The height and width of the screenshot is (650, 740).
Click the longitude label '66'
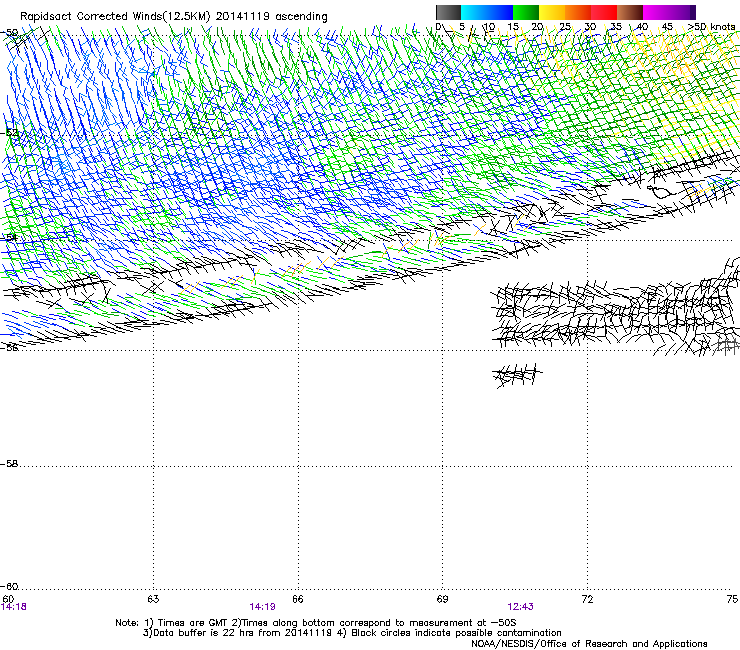pos(298,599)
